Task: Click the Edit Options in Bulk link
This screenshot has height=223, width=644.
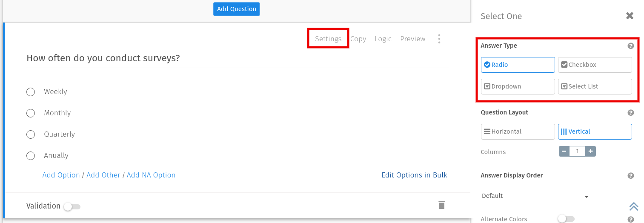Action: pos(414,175)
